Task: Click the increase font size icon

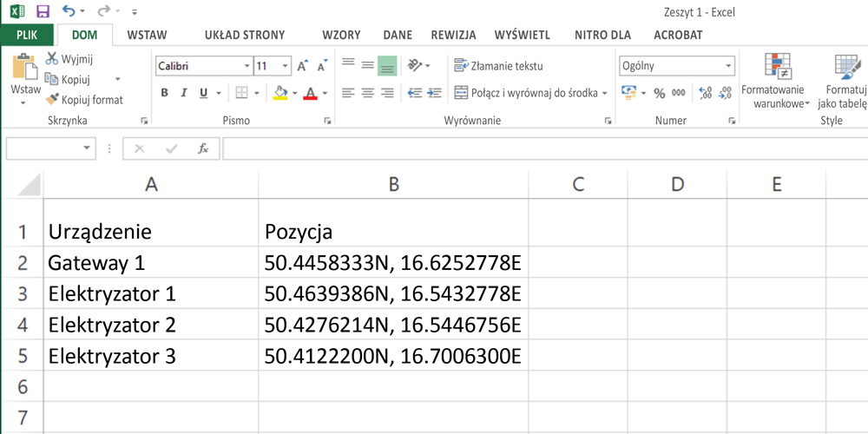Action: click(302, 66)
